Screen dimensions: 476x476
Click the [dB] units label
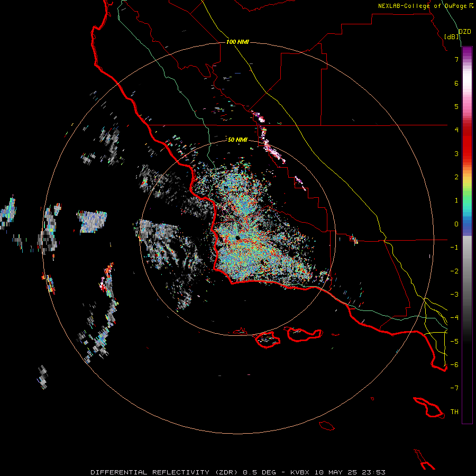point(452,36)
